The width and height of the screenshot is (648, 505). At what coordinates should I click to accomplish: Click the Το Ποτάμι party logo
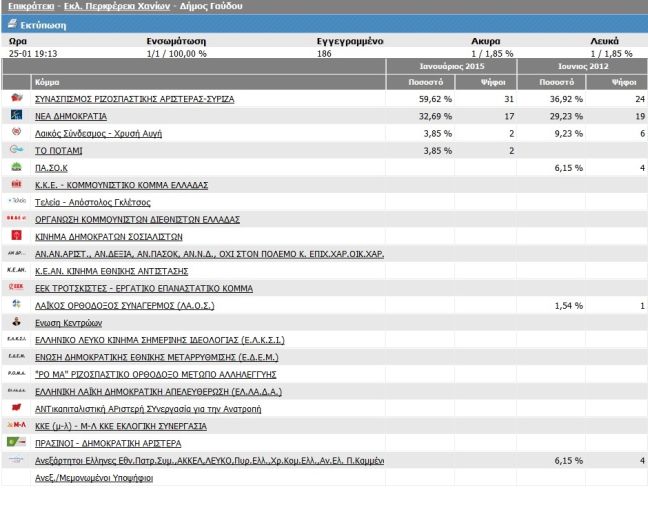tap(16, 150)
